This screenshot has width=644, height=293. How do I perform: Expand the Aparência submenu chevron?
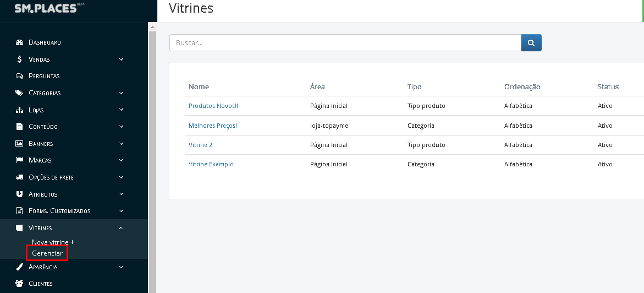click(122, 267)
